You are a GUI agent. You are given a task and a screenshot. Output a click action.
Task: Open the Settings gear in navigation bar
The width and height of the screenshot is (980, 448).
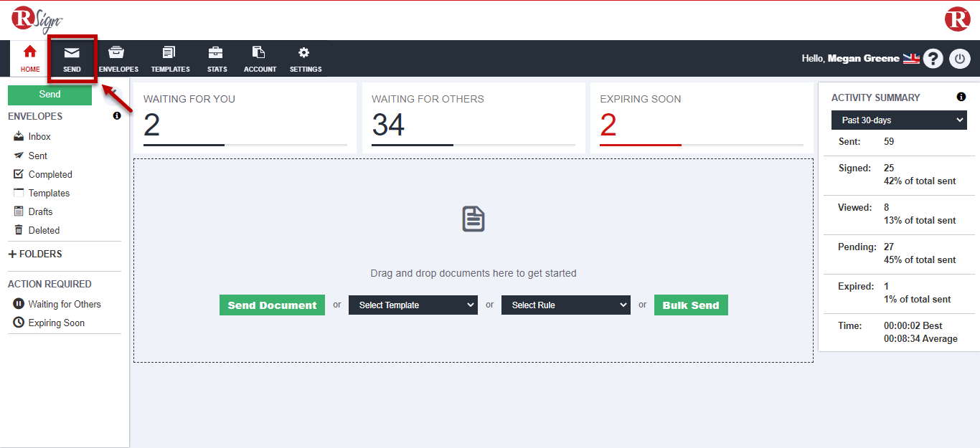tap(305, 59)
